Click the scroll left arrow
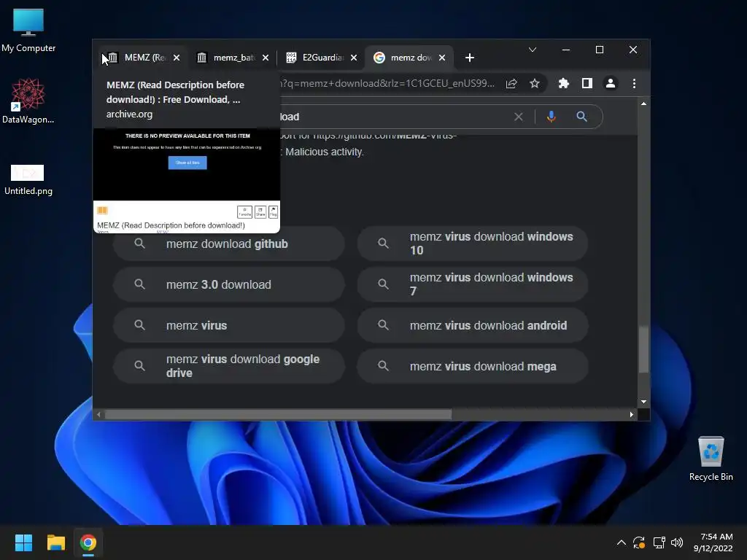 [98, 415]
